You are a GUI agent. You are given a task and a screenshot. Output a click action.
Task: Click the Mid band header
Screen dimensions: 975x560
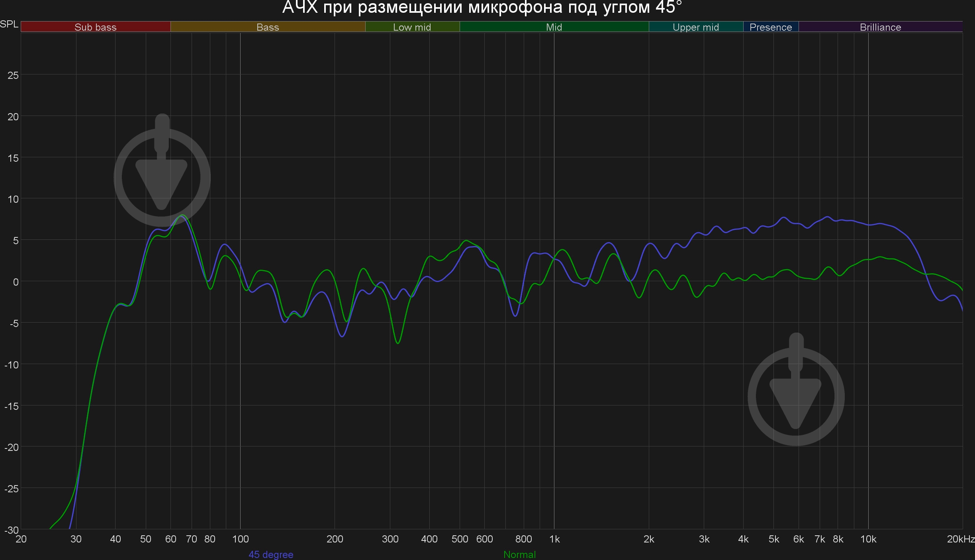click(554, 27)
